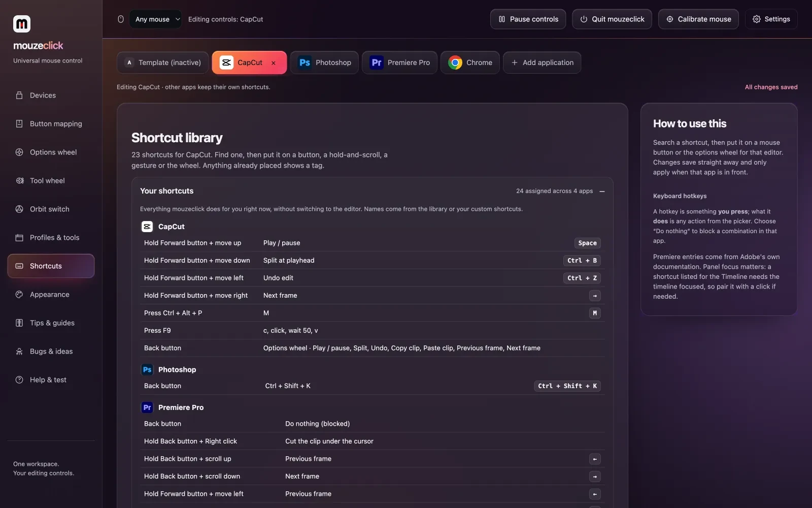Click the mouse icon beside Any mouse

(x=121, y=19)
